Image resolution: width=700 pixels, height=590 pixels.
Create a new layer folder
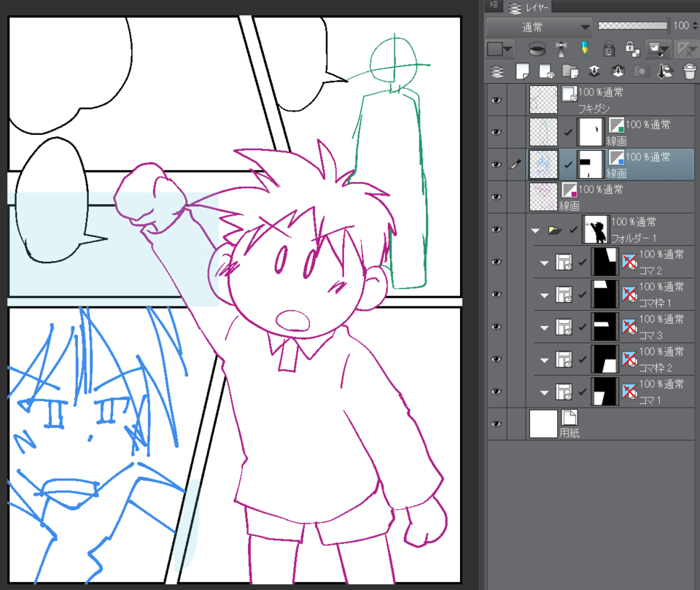pyautogui.click(x=570, y=71)
